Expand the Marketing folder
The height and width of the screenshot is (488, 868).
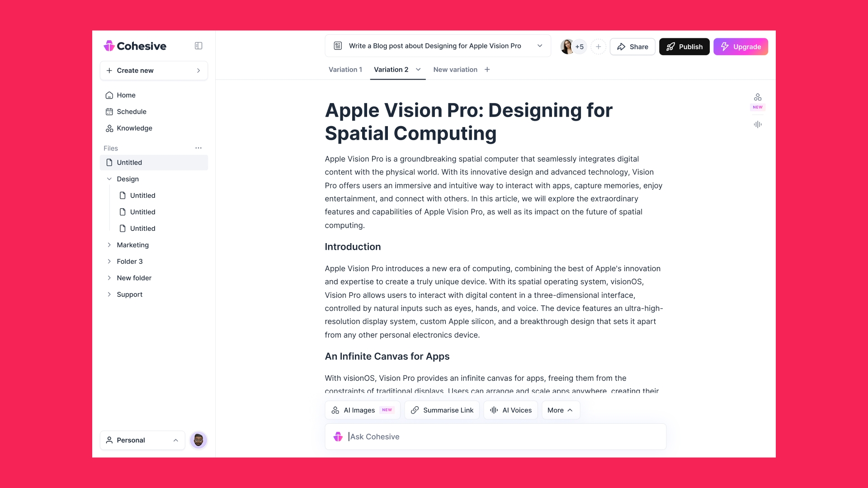110,245
